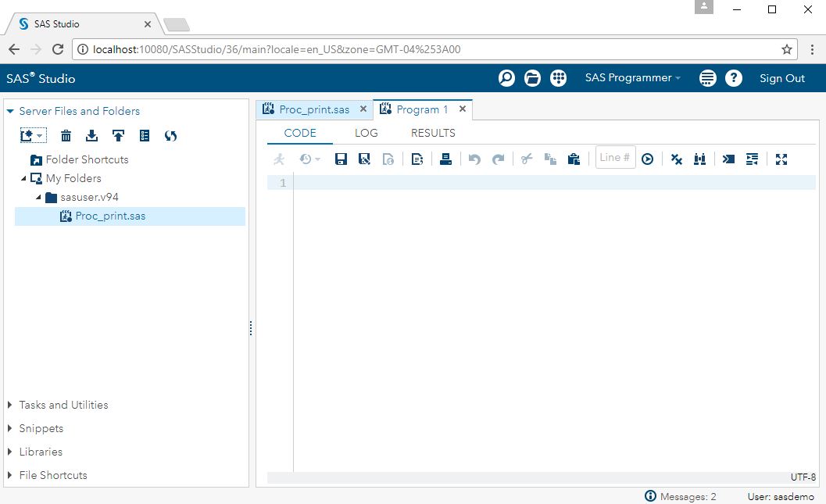Close the Proc_print.sas editor tab
This screenshot has height=504, width=826.
click(363, 109)
